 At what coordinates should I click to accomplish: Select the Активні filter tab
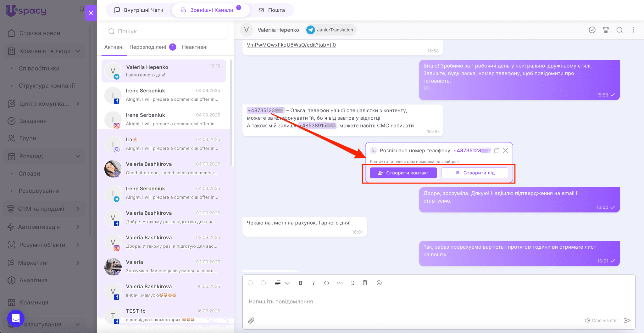pos(114,47)
